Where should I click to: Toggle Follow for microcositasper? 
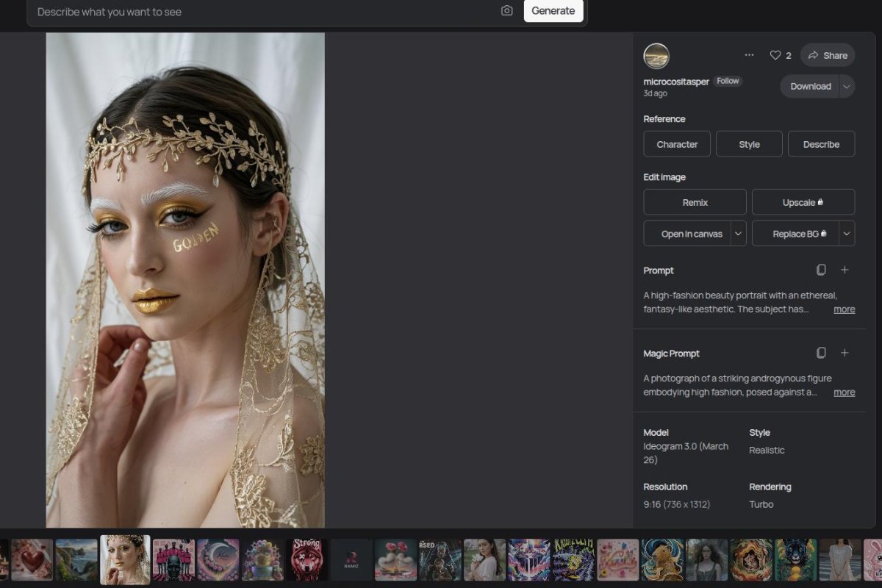(x=728, y=81)
